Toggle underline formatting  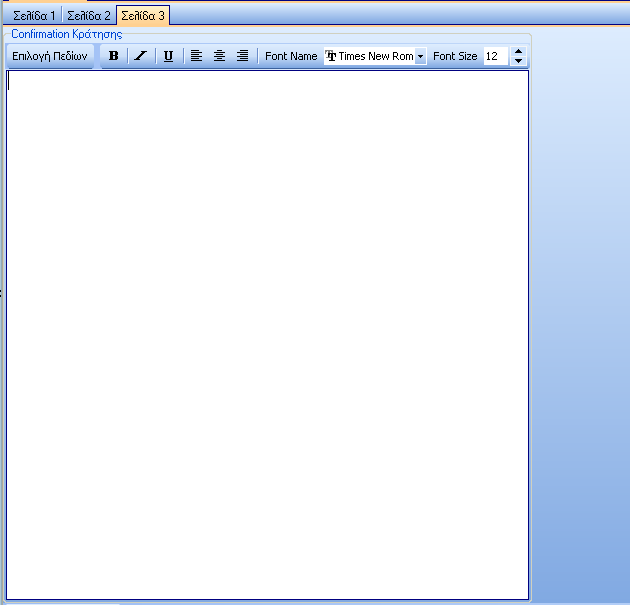pos(168,56)
